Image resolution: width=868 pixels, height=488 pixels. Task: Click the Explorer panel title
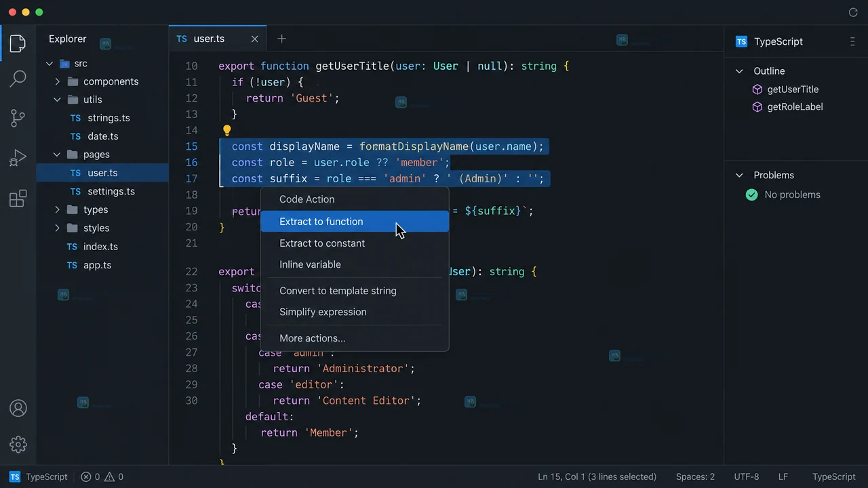click(x=68, y=39)
